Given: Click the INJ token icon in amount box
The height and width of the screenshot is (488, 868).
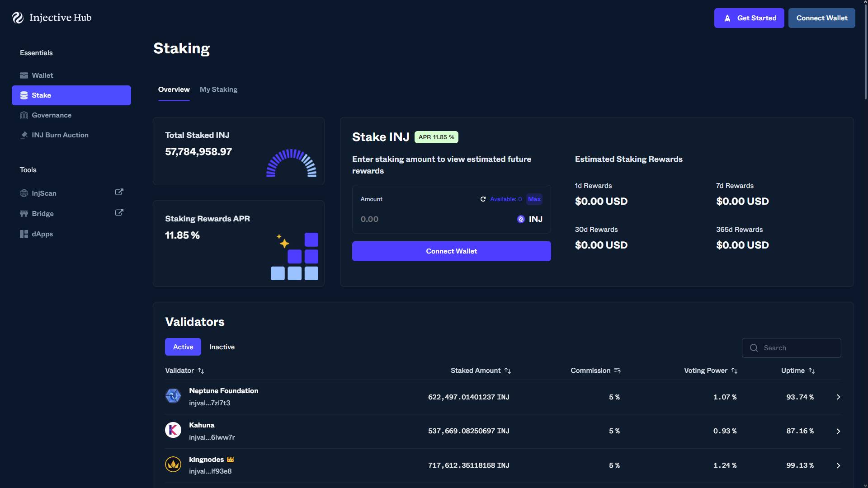Looking at the screenshot, I should 521,219.
